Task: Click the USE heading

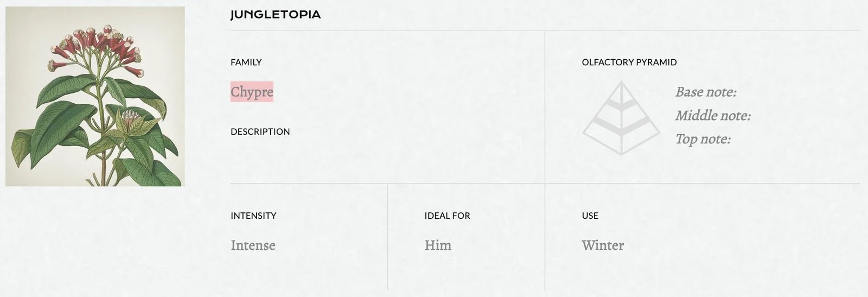Action: [590, 216]
